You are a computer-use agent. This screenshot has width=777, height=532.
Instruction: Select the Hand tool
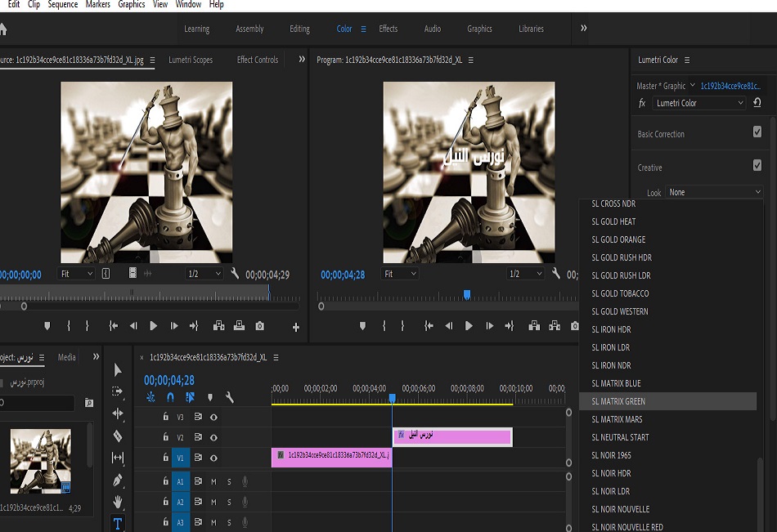pyautogui.click(x=118, y=501)
